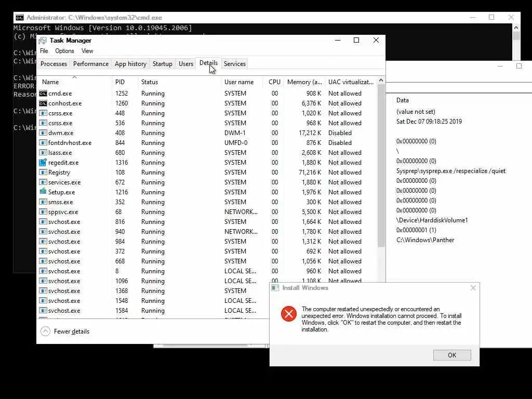Click the regedit.exe cube icon
Image resolution: width=532 pixels, height=399 pixels.
[43, 163]
